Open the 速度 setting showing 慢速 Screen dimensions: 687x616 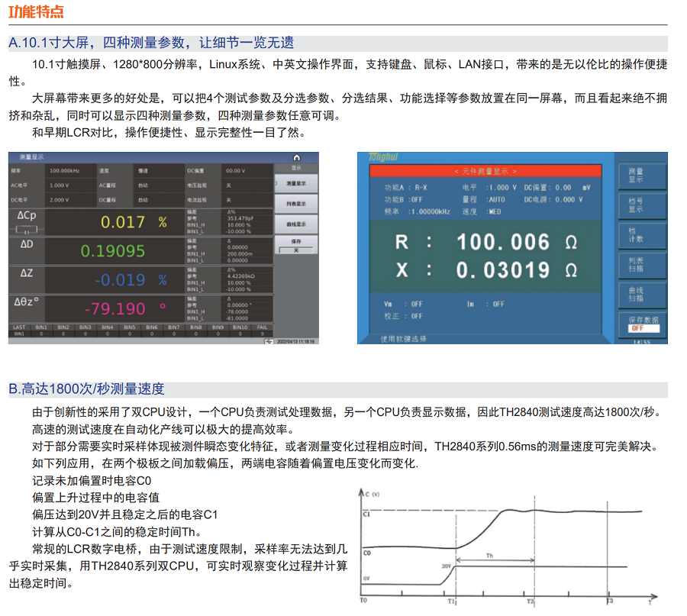pos(143,171)
